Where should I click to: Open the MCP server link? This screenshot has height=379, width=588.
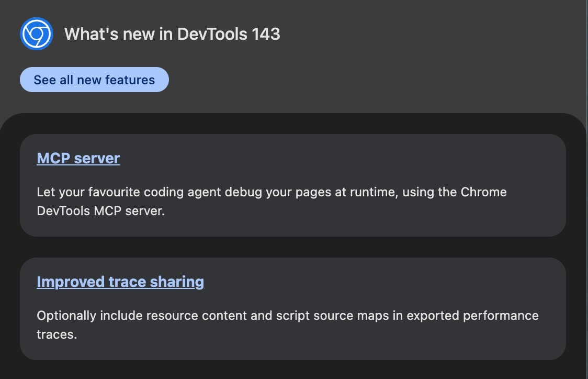point(78,158)
